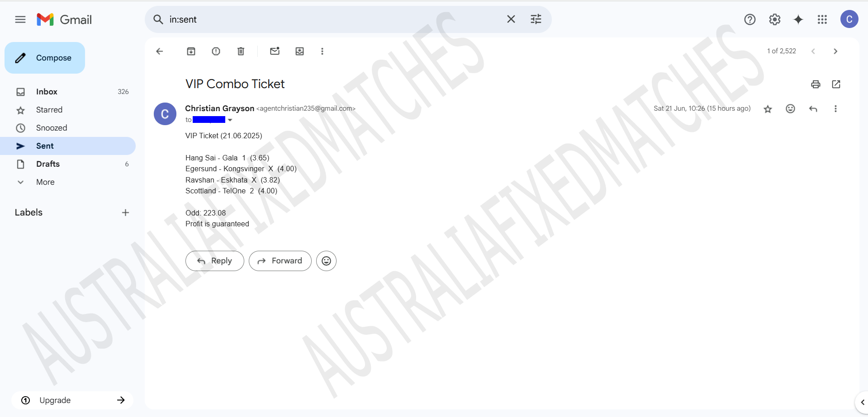Click the sender name Christian Grayson
Image resolution: width=868 pixels, height=417 pixels.
[219, 108]
